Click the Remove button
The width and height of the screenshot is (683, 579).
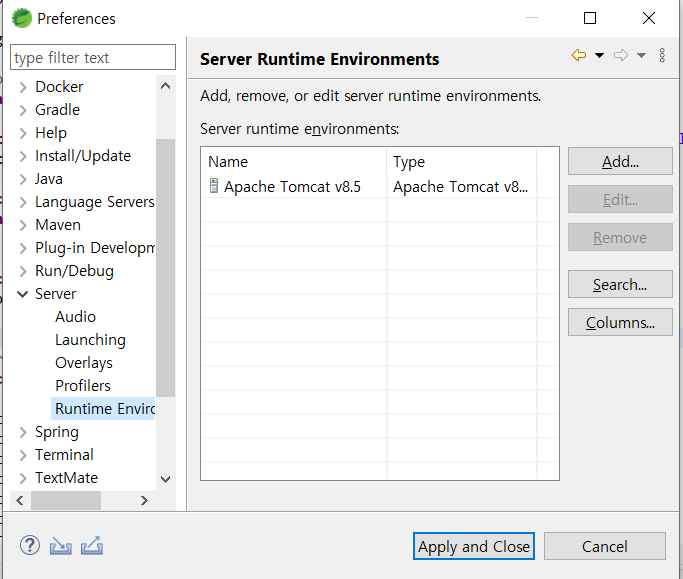620,237
